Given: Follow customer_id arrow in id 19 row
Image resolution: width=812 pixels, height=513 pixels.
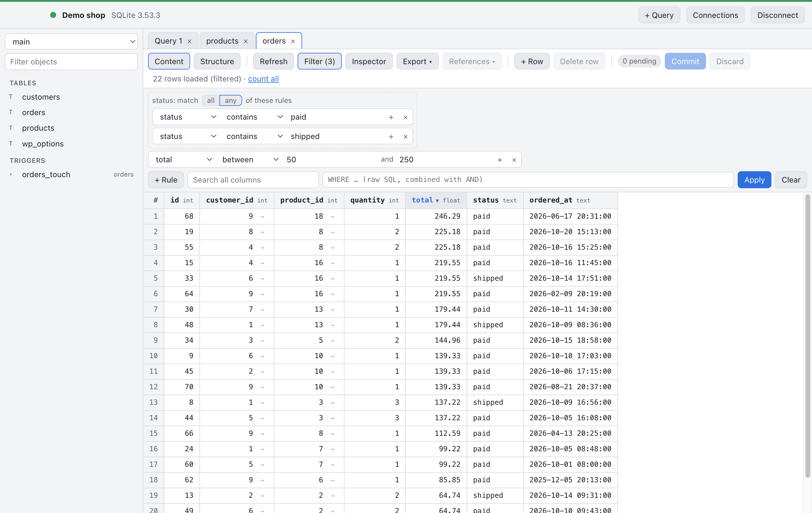Looking at the screenshot, I should pyautogui.click(x=262, y=232).
